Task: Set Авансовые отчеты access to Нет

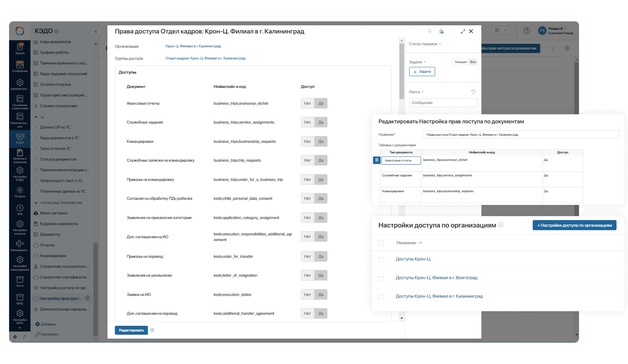Action: point(307,103)
